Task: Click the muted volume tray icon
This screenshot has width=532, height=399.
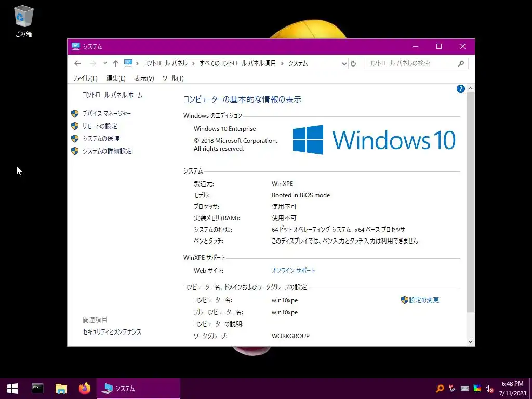Action: coord(489,389)
